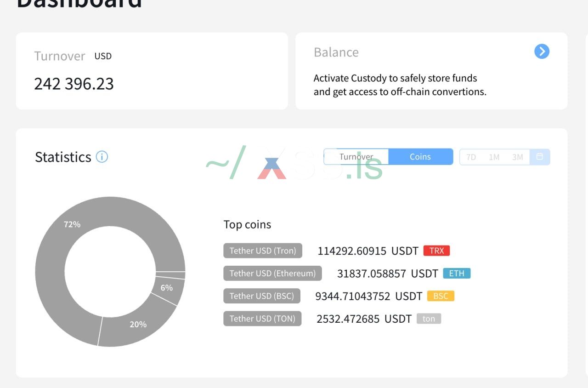The width and height of the screenshot is (588, 388).
Task: Open the calendar date picker icon
Action: 540,157
